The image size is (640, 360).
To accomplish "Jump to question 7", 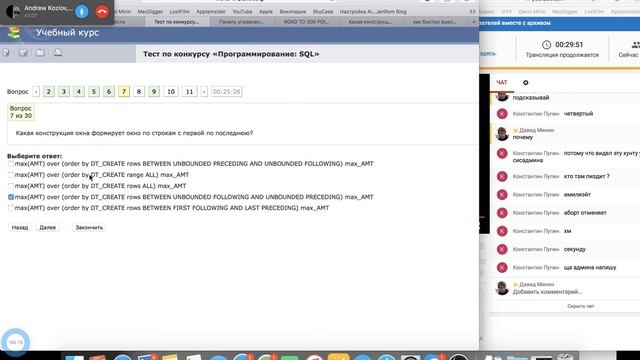I will pyautogui.click(x=124, y=92).
